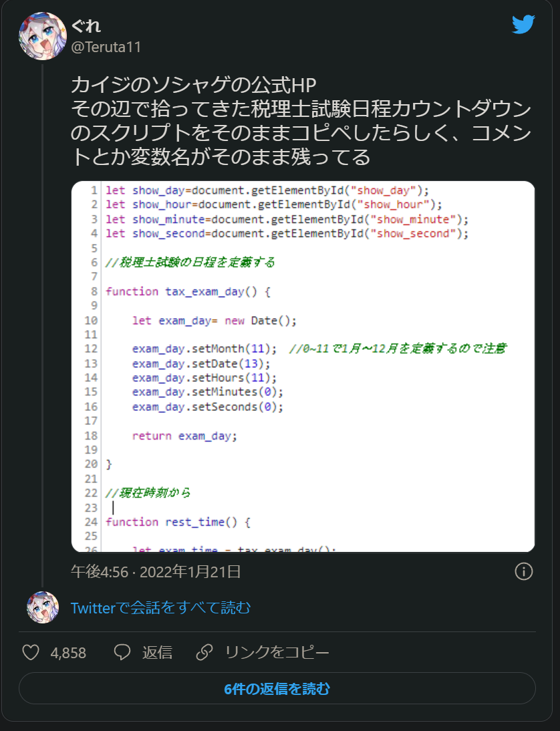Click the return exam_day line in the code image
Image resolution: width=560 pixels, height=731 pixels.
point(184,436)
